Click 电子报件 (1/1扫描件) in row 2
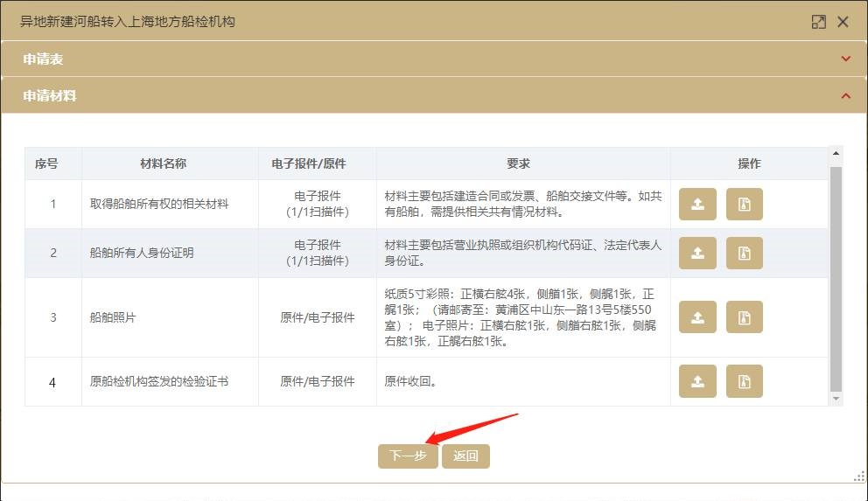868x501 pixels. (318, 254)
